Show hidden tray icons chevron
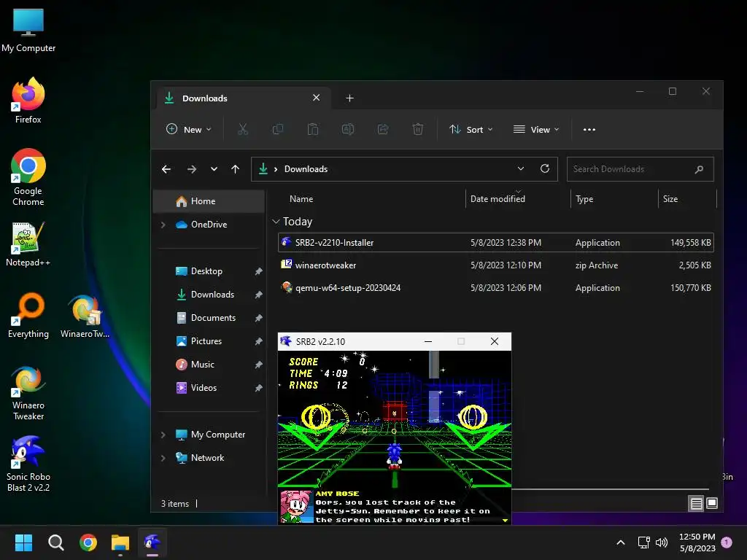747x560 pixels. [620, 542]
